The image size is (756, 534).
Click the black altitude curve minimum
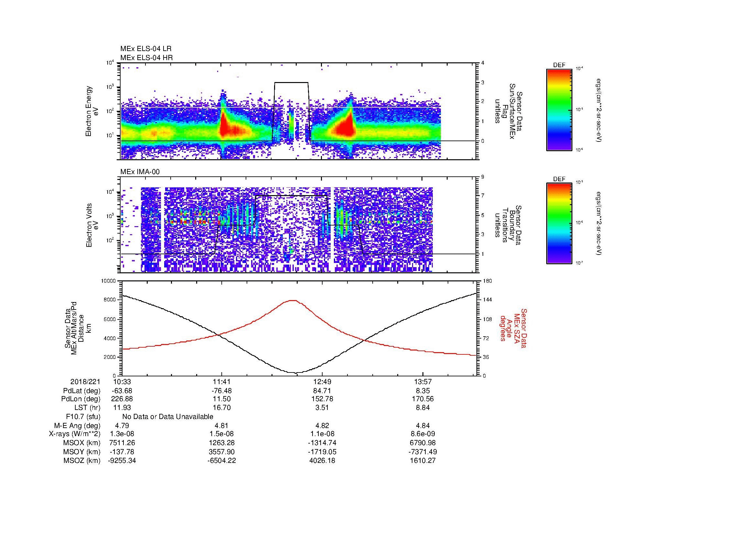click(296, 372)
